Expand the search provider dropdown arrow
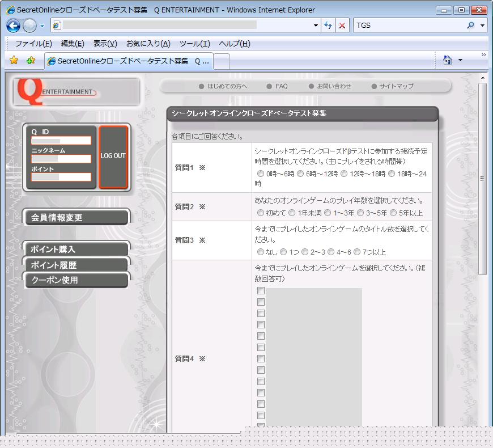 tap(483, 26)
